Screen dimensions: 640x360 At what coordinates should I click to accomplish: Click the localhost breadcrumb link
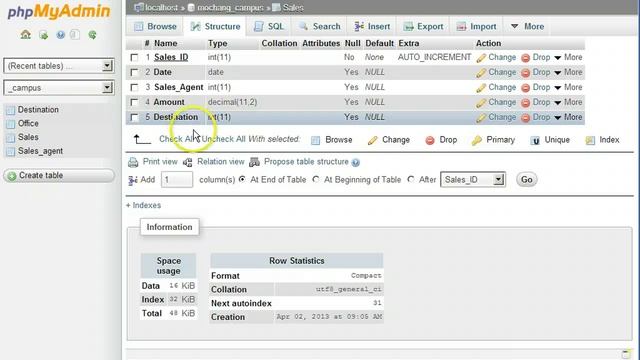pos(162,7)
